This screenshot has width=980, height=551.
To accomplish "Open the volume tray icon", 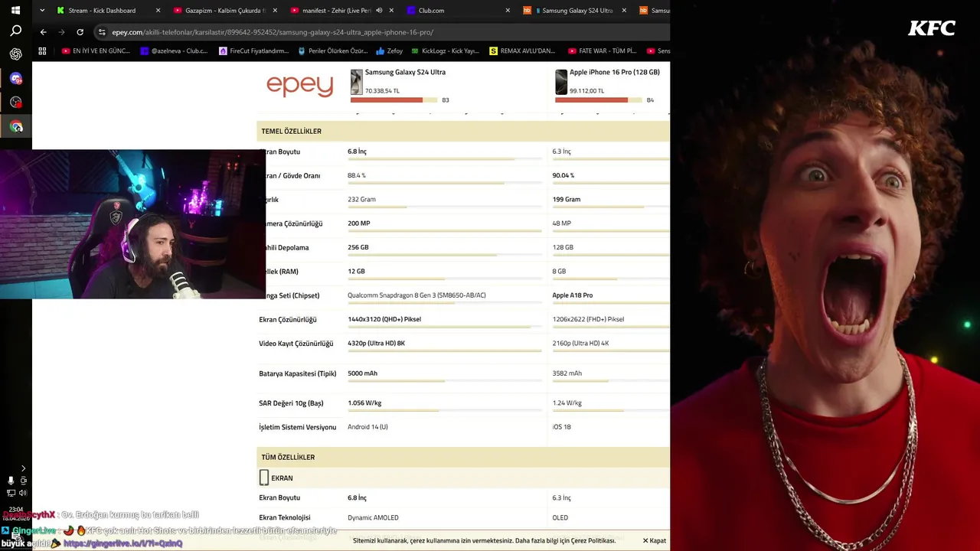I will 23,493.
